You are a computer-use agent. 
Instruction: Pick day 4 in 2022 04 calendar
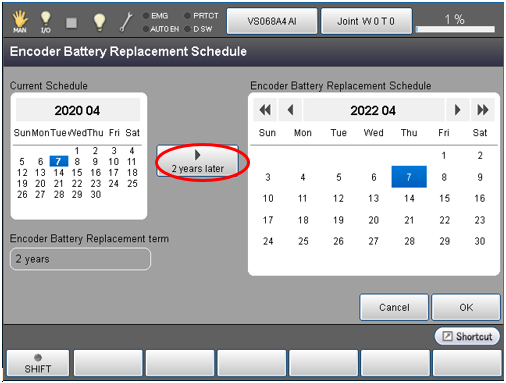tap(303, 177)
